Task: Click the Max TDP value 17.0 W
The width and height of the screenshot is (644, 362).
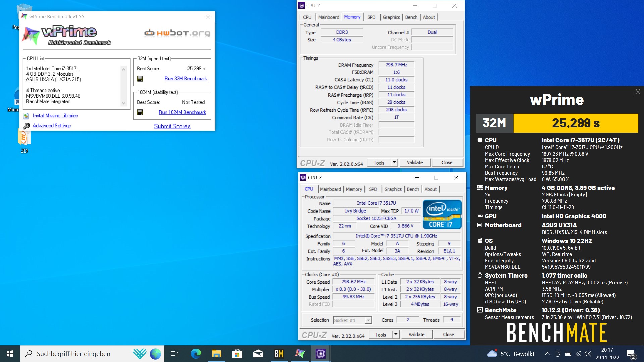Action: (x=411, y=211)
